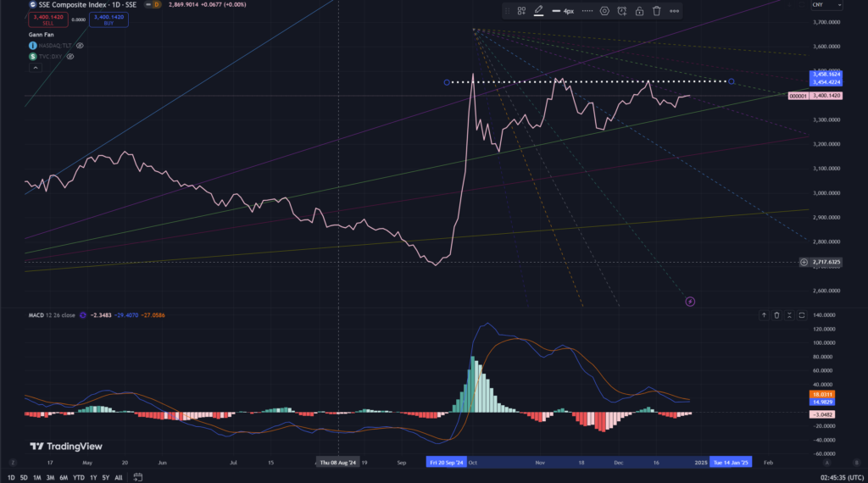Image resolution: width=868 pixels, height=483 pixels.
Task: Collapse the indicator legend with chevron
Action: pyautogui.click(x=36, y=68)
